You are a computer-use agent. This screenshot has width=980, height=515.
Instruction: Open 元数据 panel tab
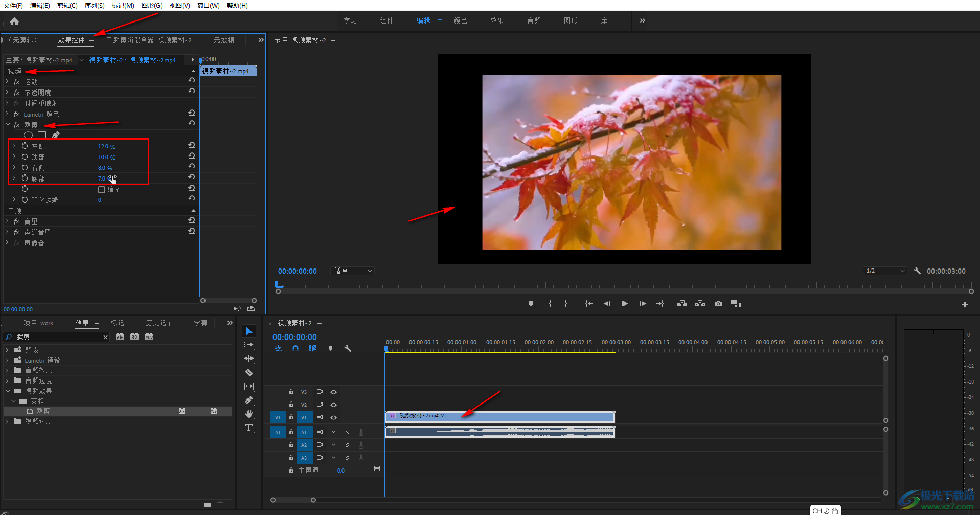[224, 40]
